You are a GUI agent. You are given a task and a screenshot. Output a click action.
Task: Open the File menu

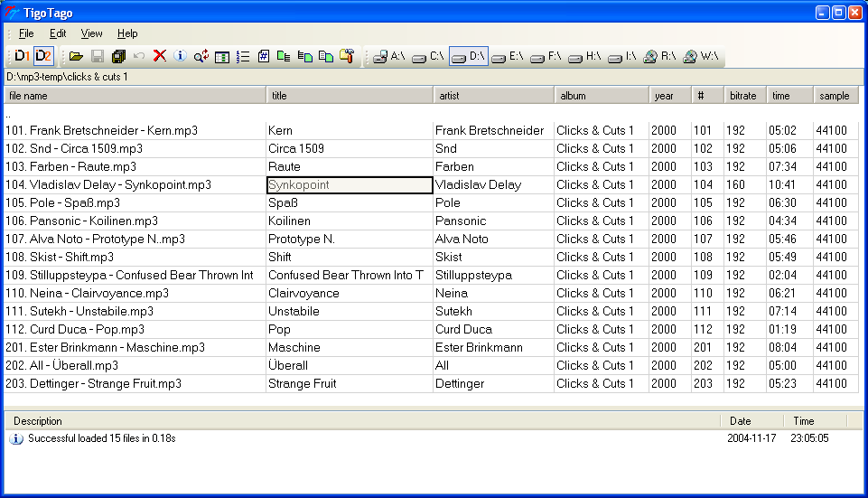(x=26, y=33)
